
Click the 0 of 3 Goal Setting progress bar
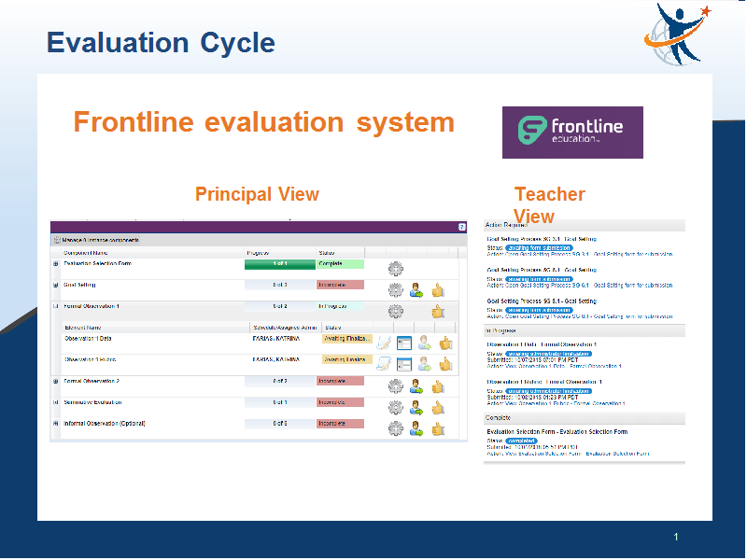click(280, 286)
